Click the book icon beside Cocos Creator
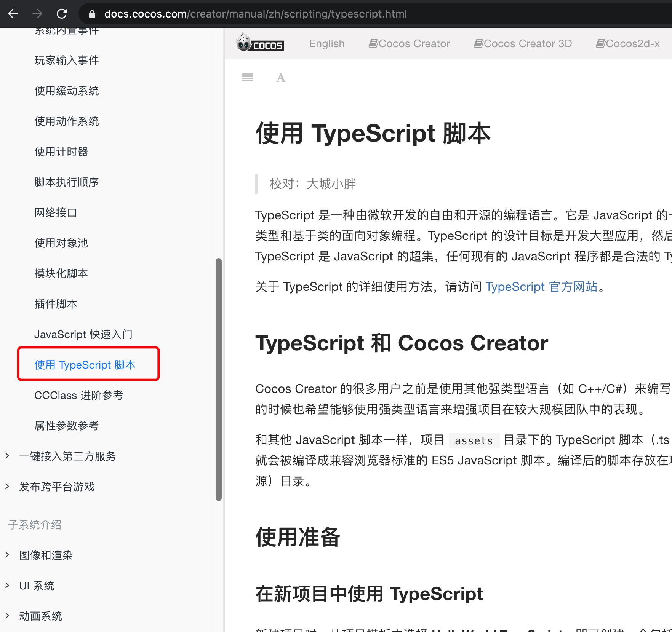Viewport: 672px width, 632px height. click(x=373, y=43)
